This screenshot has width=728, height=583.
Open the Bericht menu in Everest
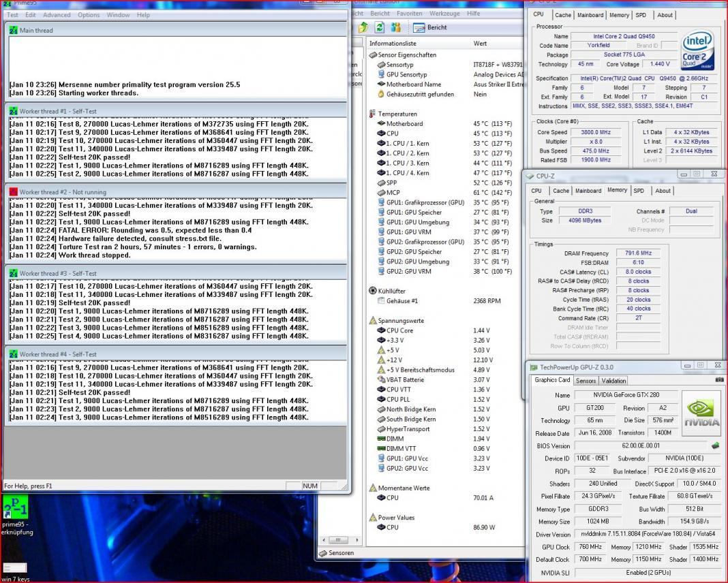(x=380, y=14)
